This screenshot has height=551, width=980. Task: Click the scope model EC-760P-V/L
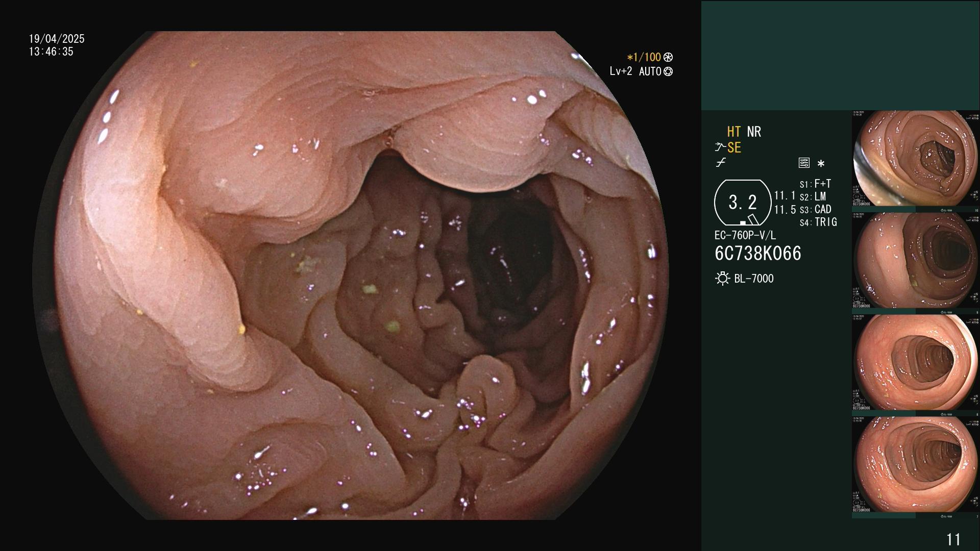pos(745,235)
